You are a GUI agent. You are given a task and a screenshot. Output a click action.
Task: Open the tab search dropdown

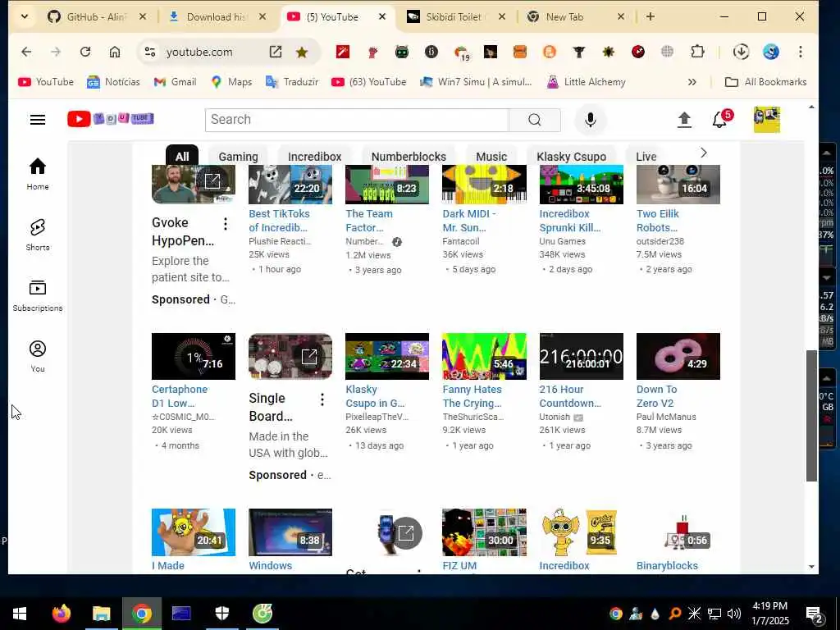pyautogui.click(x=25, y=16)
